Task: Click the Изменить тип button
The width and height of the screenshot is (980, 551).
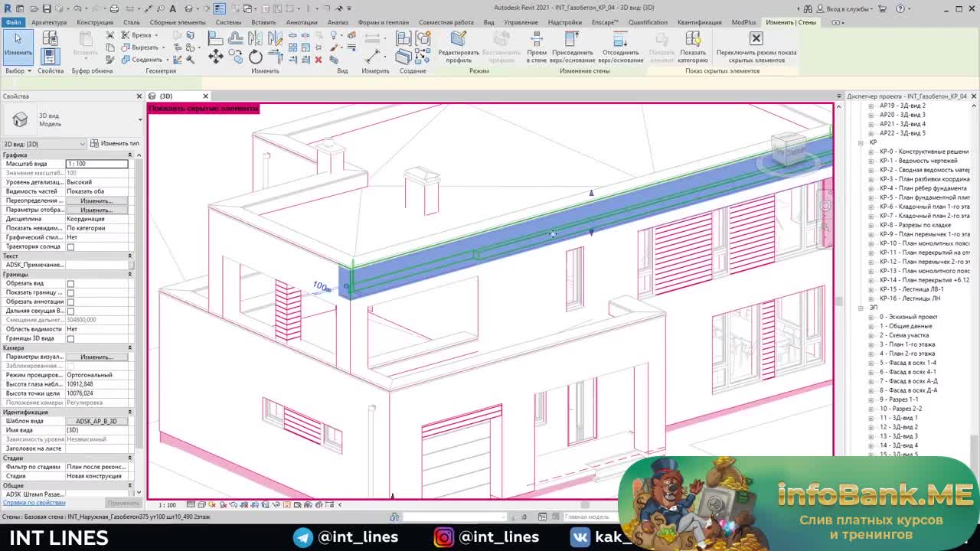Action: tap(115, 144)
